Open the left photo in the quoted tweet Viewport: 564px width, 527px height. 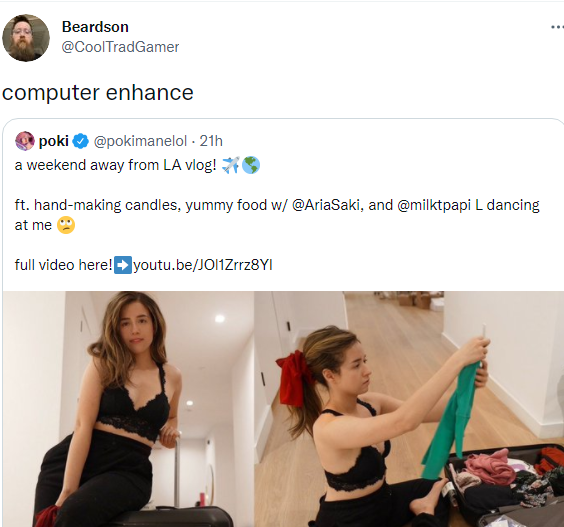(x=128, y=409)
